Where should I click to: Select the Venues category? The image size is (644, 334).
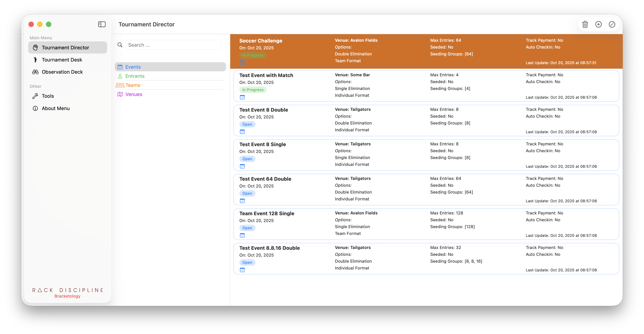pyautogui.click(x=134, y=95)
